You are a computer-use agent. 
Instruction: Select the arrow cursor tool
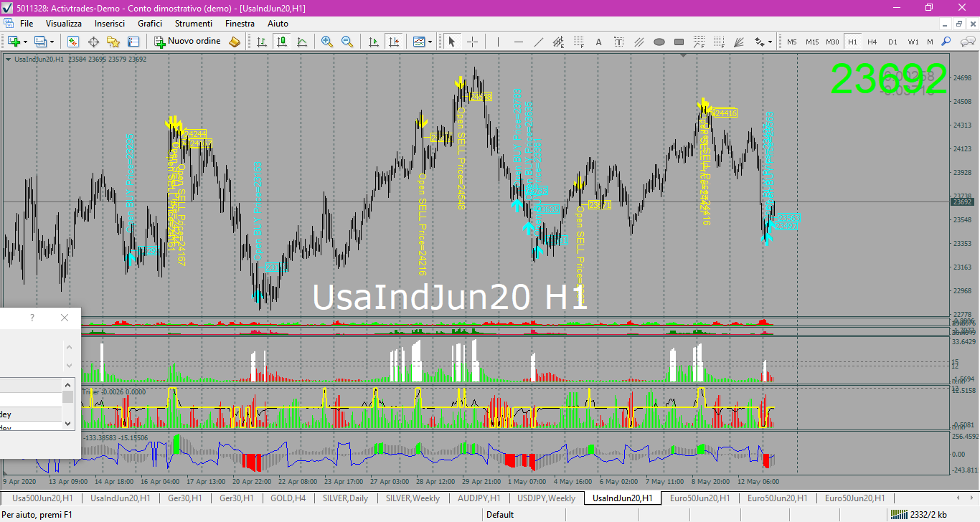pos(452,42)
